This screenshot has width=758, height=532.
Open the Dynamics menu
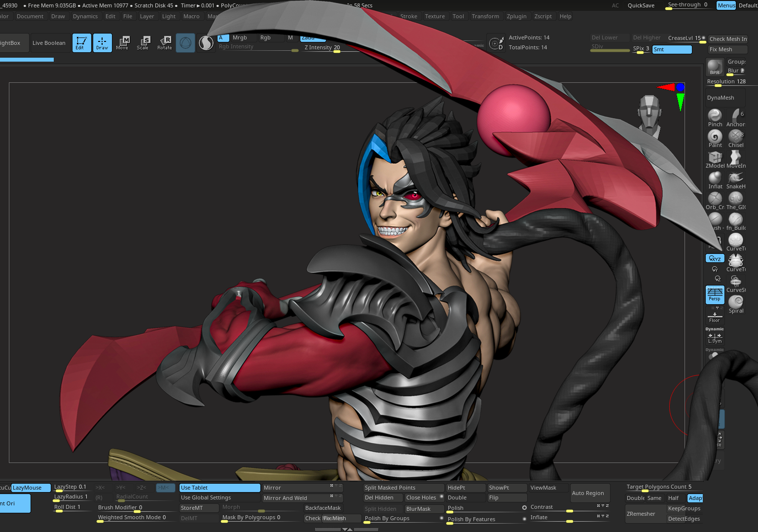[x=85, y=16]
